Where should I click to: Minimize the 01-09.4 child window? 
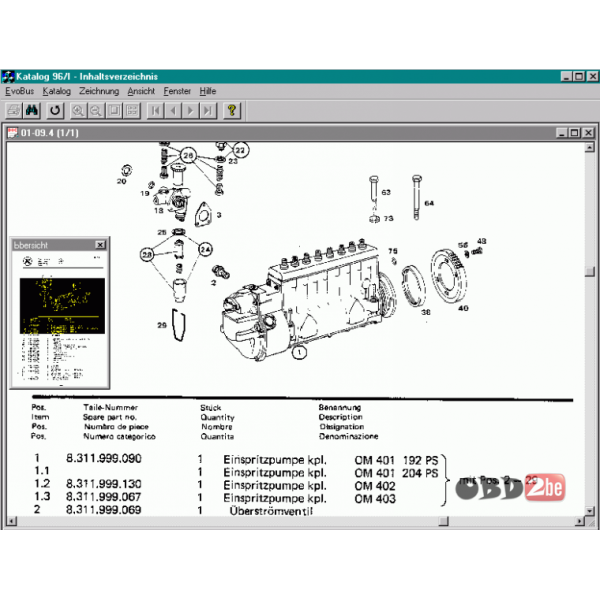click(562, 133)
